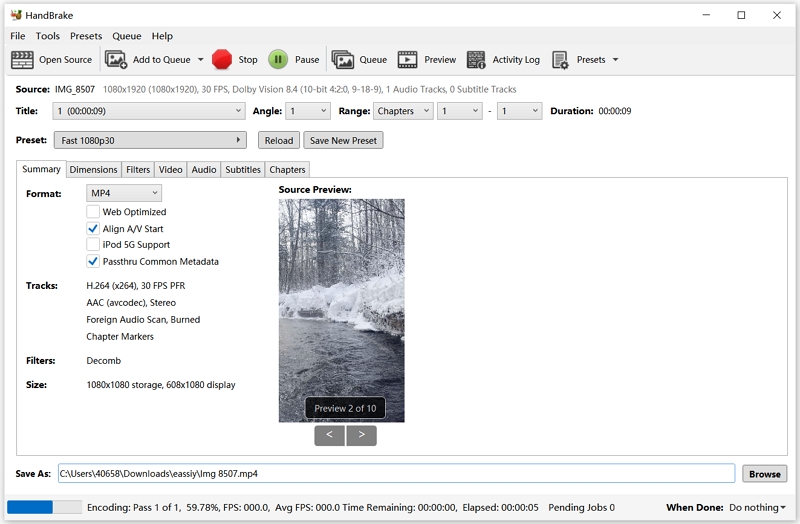
Task: Click the Presets list icon in toolbar
Action: (x=560, y=60)
